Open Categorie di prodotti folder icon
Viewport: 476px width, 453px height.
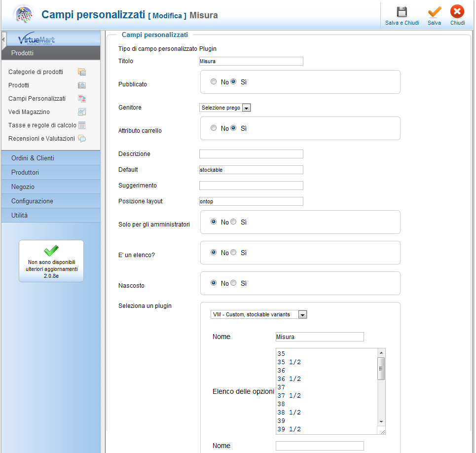tap(82, 72)
